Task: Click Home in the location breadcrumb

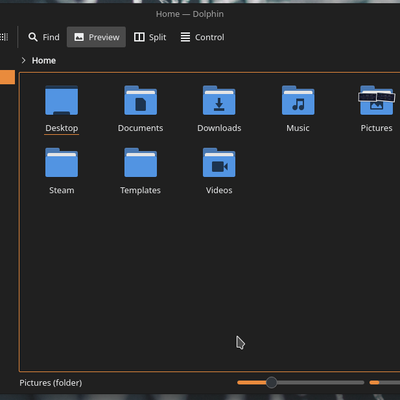Action: (44, 61)
